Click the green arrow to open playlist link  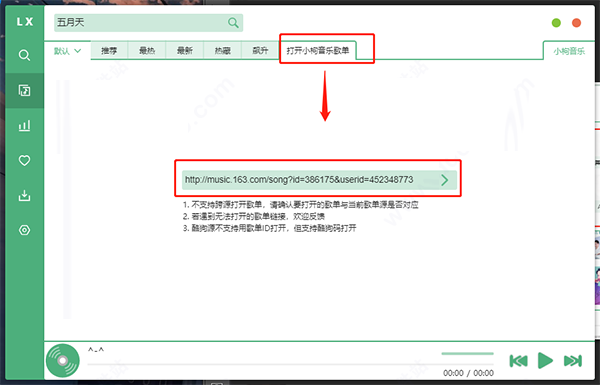(x=445, y=180)
